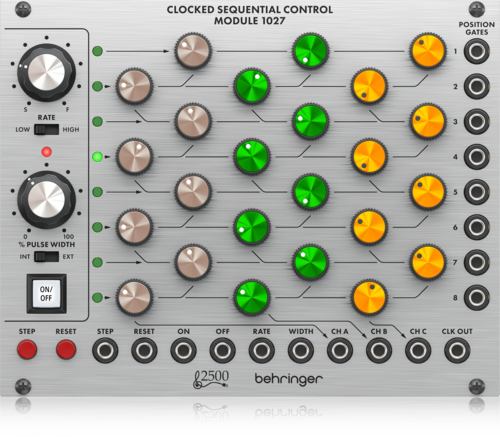Click position gate jack 5
This screenshot has height=437, width=500.
[x=477, y=192]
